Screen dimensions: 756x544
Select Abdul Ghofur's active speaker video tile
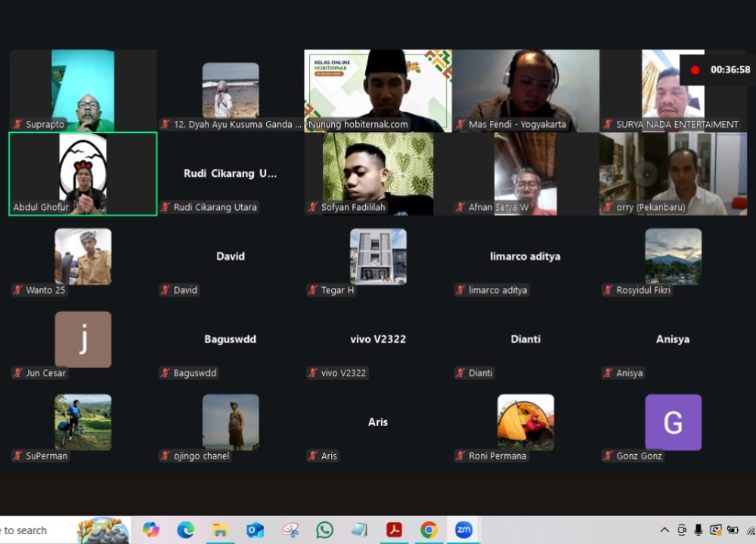[x=83, y=174]
